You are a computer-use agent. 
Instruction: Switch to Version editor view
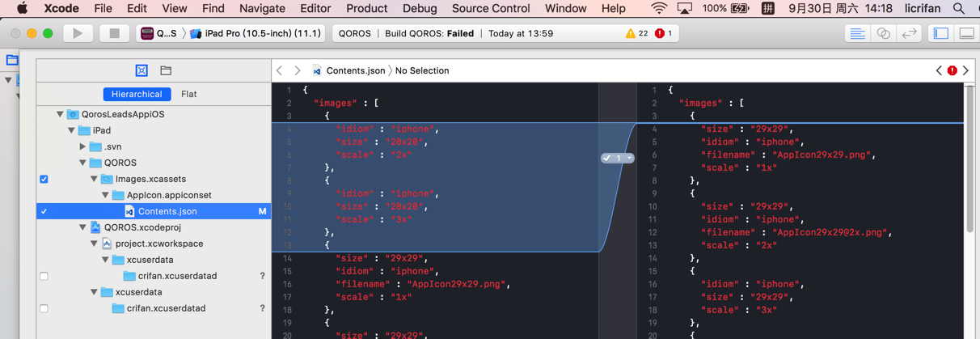coord(910,33)
